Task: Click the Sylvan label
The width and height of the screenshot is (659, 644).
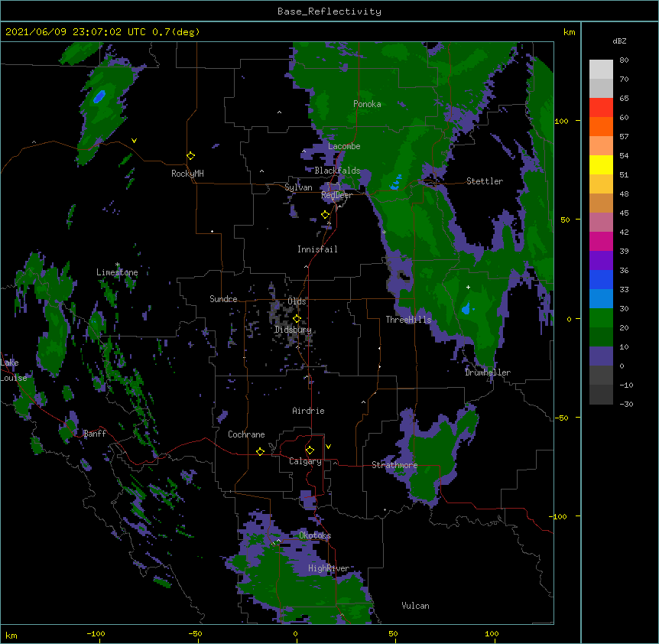Action: [x=298, y=187]
